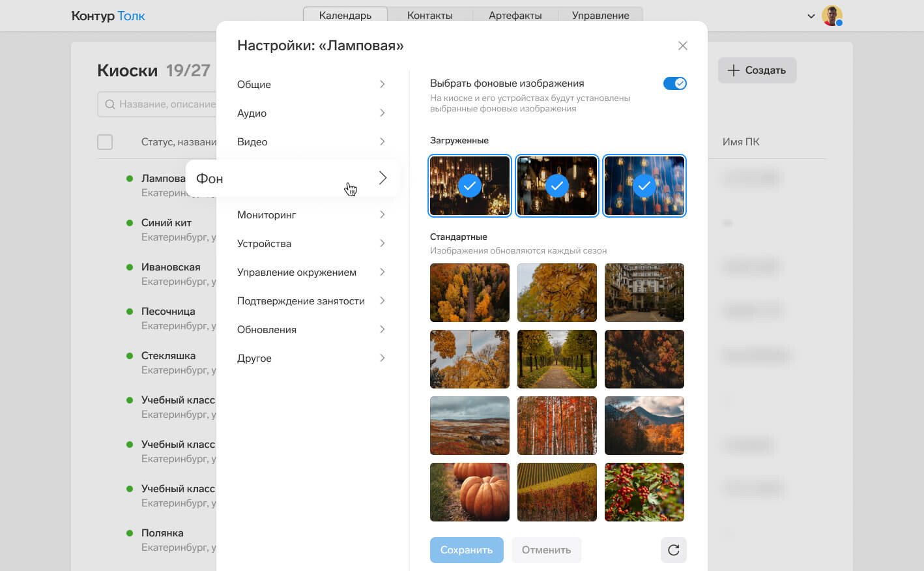924x571 pixels.
Task: Switch to the Контакты tab
Action: point(429,15)
